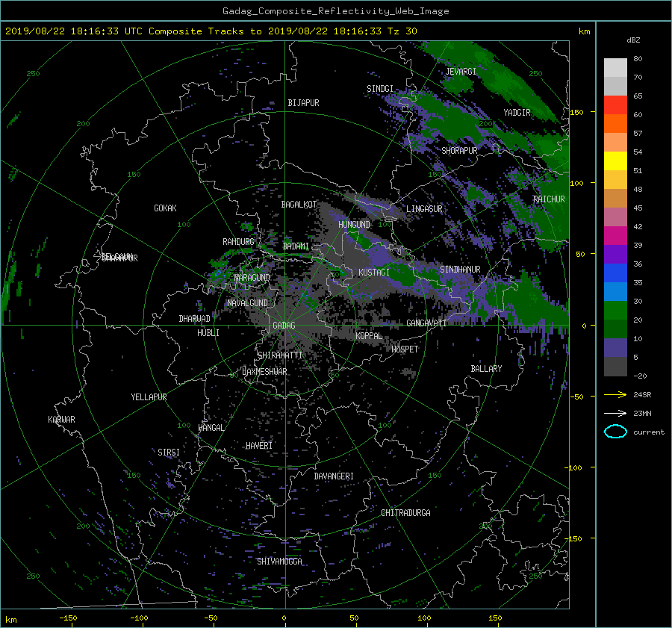
Task: Choose the light blue 30-35 dBZ legend swatch
Action: (615, 291)
